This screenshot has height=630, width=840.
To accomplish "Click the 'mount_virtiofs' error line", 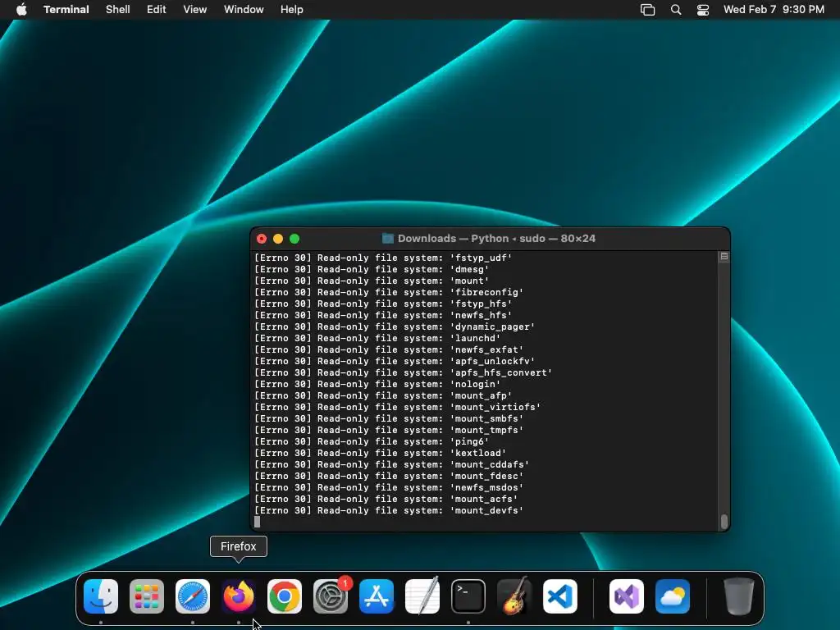I will click(x=397, y=407).
